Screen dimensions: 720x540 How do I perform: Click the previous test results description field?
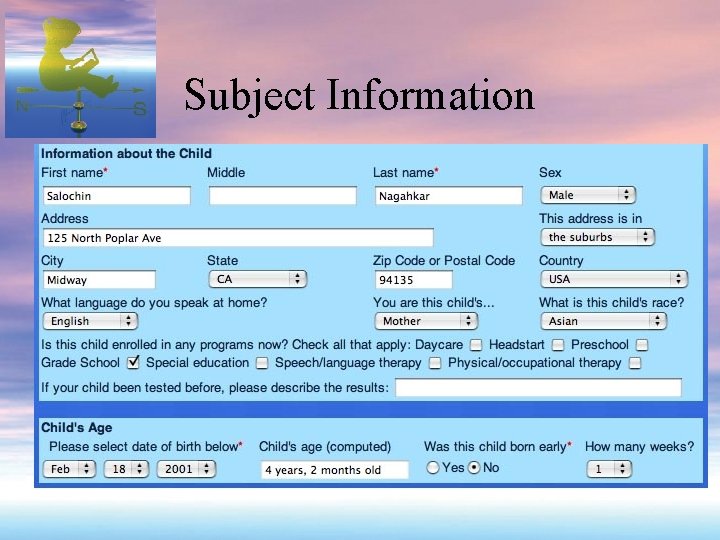pos(539,388)
